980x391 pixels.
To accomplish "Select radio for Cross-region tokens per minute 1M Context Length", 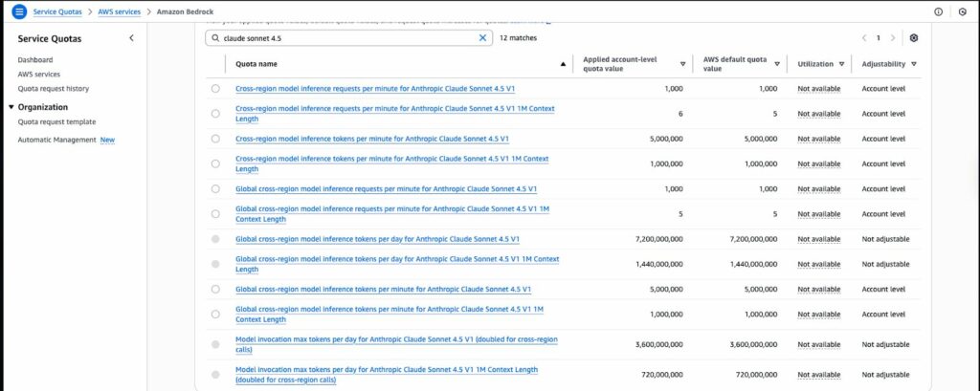I will (215, 163).
